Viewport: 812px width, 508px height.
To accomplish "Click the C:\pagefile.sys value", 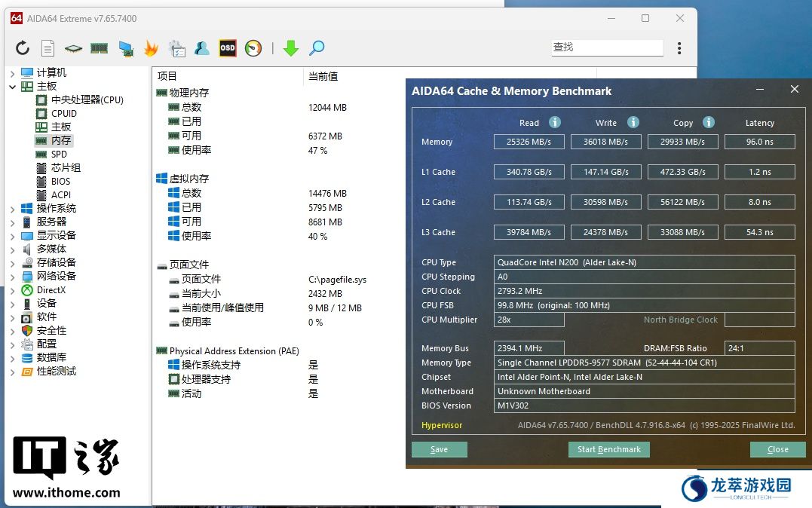I will [338, 280].
